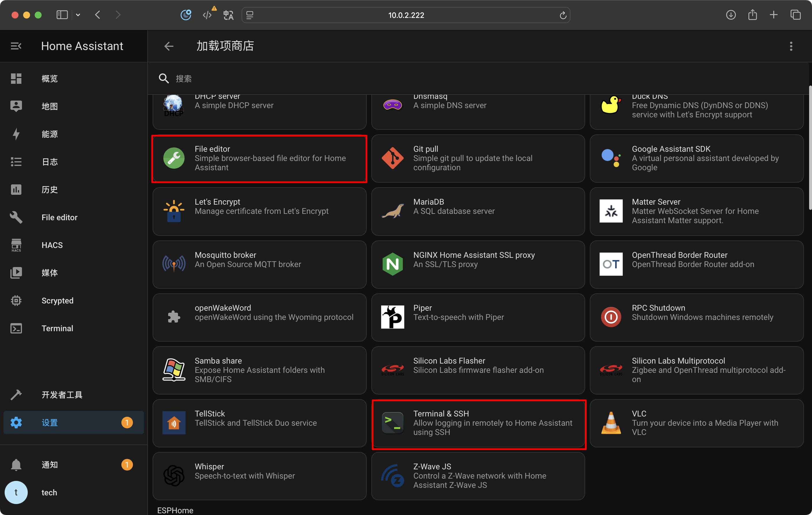812x515 pixels.
Task: Click the developer code extension icon
Action: (207, 15)
